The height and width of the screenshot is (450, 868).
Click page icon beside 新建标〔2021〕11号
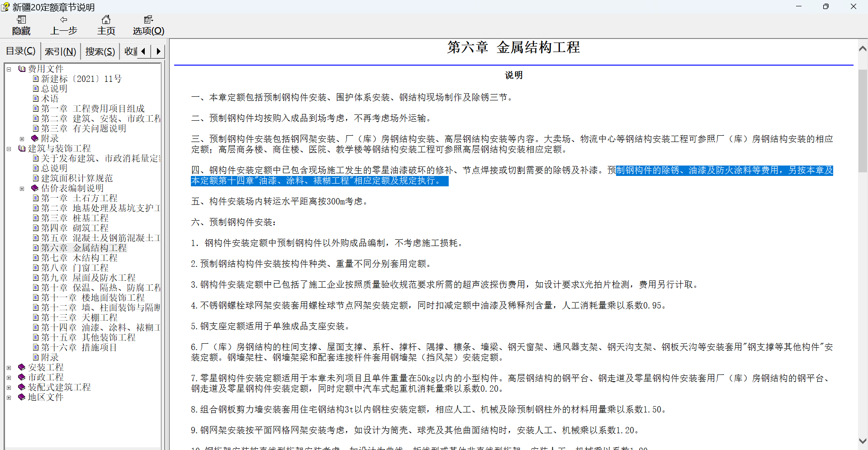coord(36,79)
